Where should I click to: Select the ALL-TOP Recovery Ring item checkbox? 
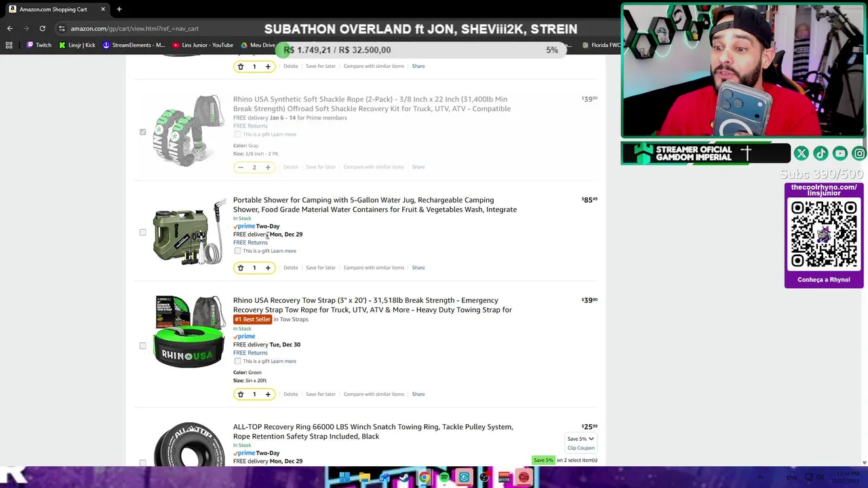[142, 463]
